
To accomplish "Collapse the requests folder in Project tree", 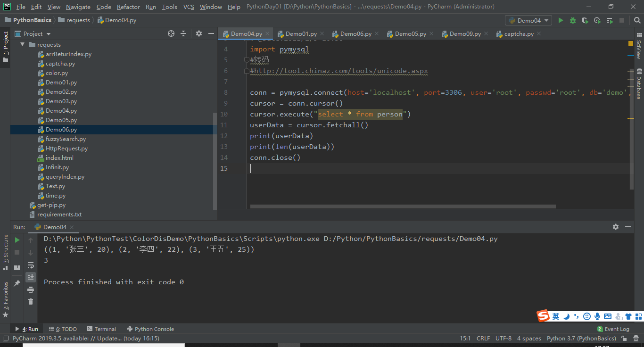I will [x=22, y=44].
